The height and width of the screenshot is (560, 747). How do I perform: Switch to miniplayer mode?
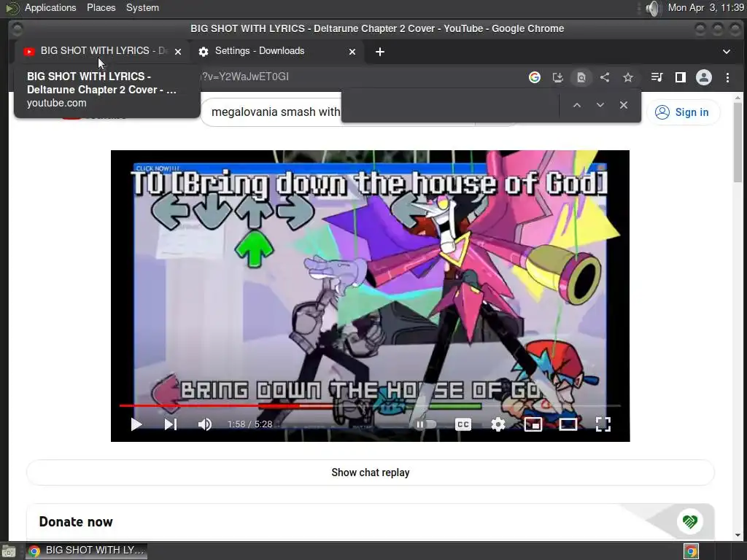[533, 424]
